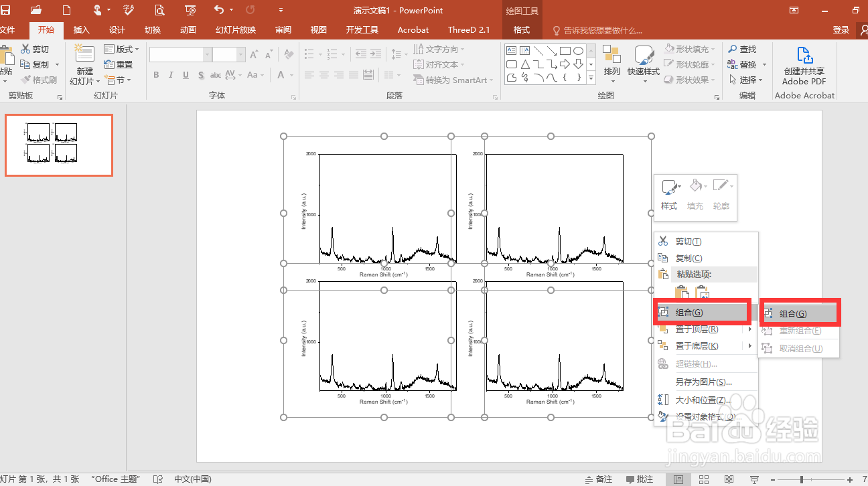
Task: Click the 备注 notes button
Action: pos(598,479)
